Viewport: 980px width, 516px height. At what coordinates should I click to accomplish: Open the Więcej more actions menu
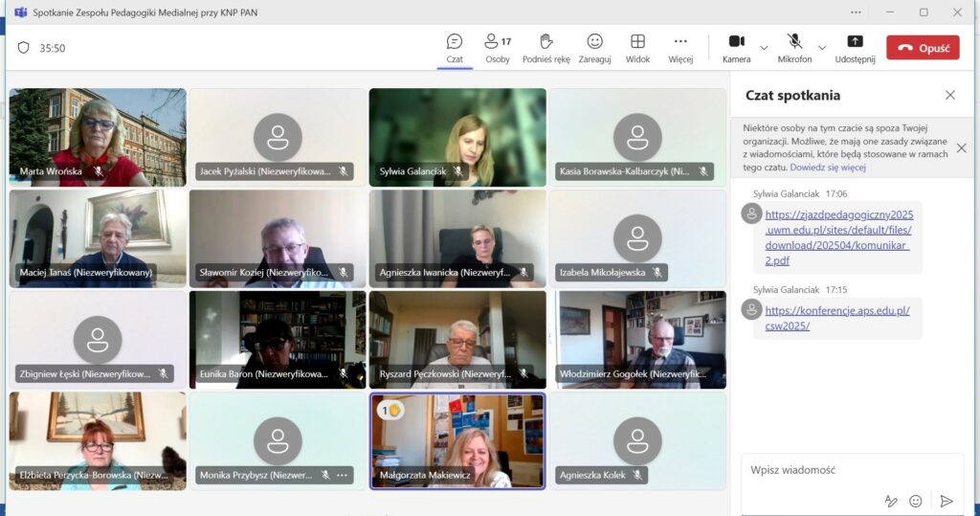tap(680, 47)
